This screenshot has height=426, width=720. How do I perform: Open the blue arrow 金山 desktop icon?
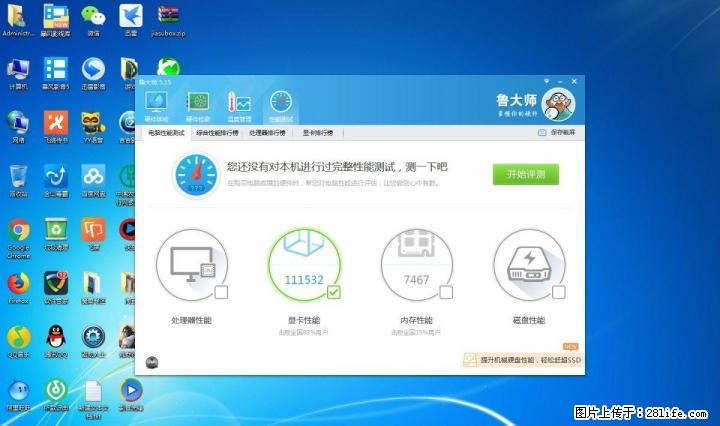pyautogui.click(x=56, y=181)
